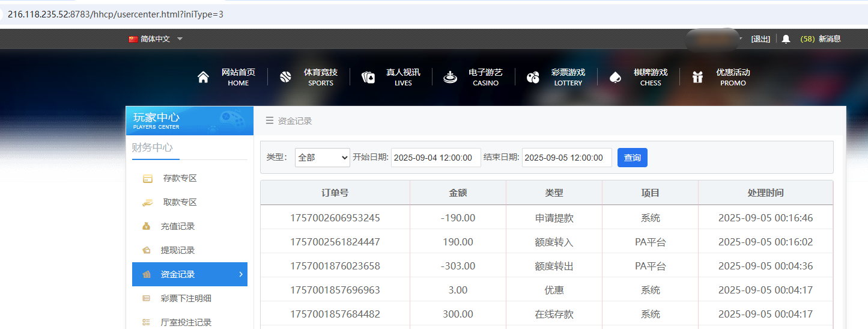Click the home icon for 网站首页
The image size is (868, 329).
click(203, 77)
